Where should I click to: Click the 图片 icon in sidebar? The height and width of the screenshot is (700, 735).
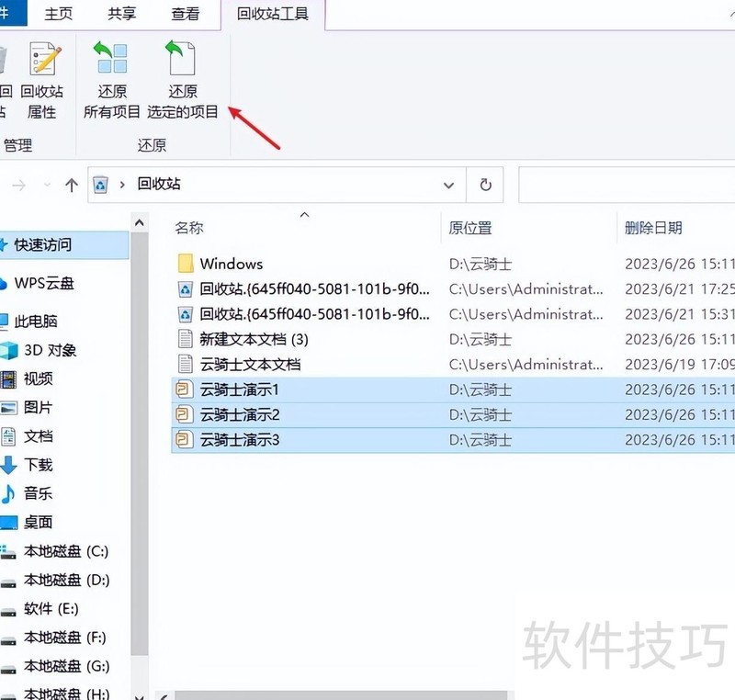[9, 408]
